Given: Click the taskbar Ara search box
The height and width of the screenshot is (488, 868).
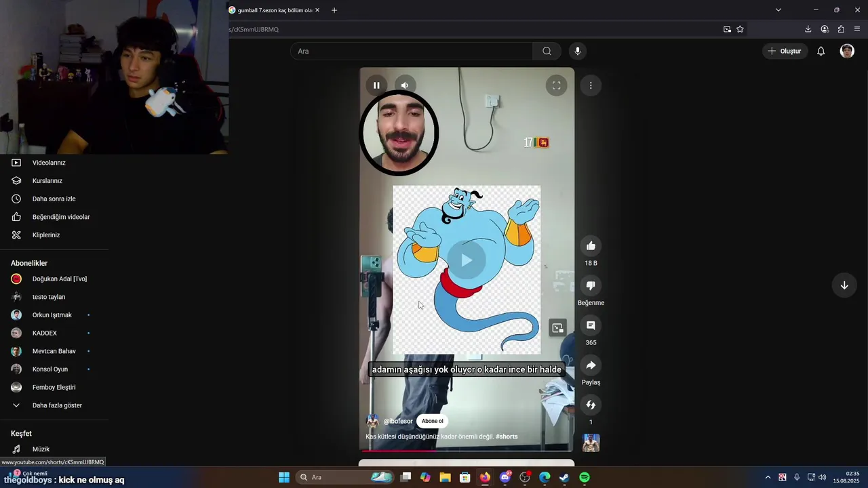Looking at the screenshot, I should (344, 477).
